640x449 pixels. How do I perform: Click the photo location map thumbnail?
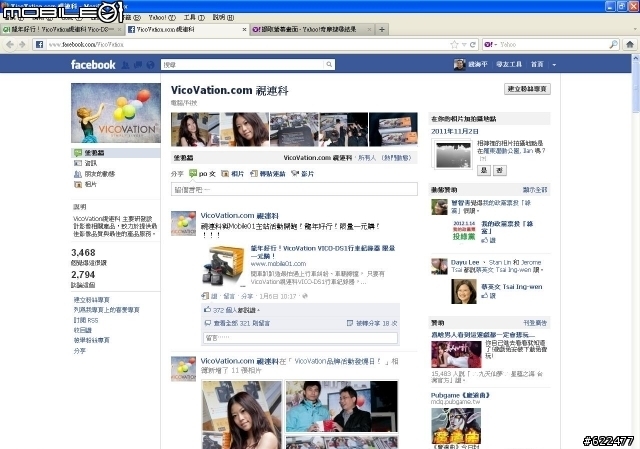(453, 154)
